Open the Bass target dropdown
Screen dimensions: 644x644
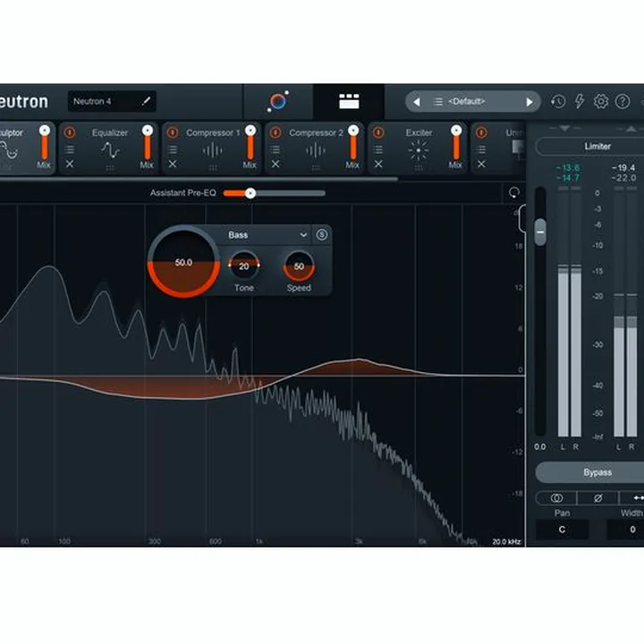(267, 235)
